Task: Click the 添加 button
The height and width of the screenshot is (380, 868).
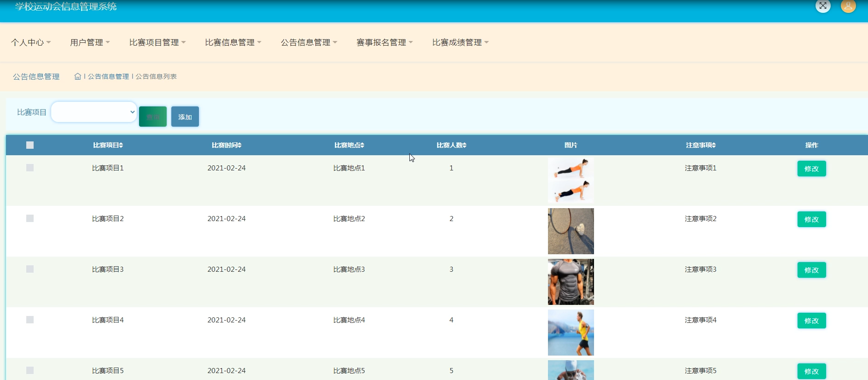Action: point(185,117)
